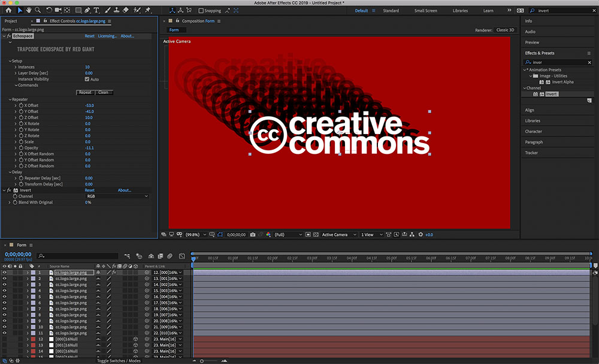
Task: Hide layer 11 using its eye icon
Action: (5, 333)
